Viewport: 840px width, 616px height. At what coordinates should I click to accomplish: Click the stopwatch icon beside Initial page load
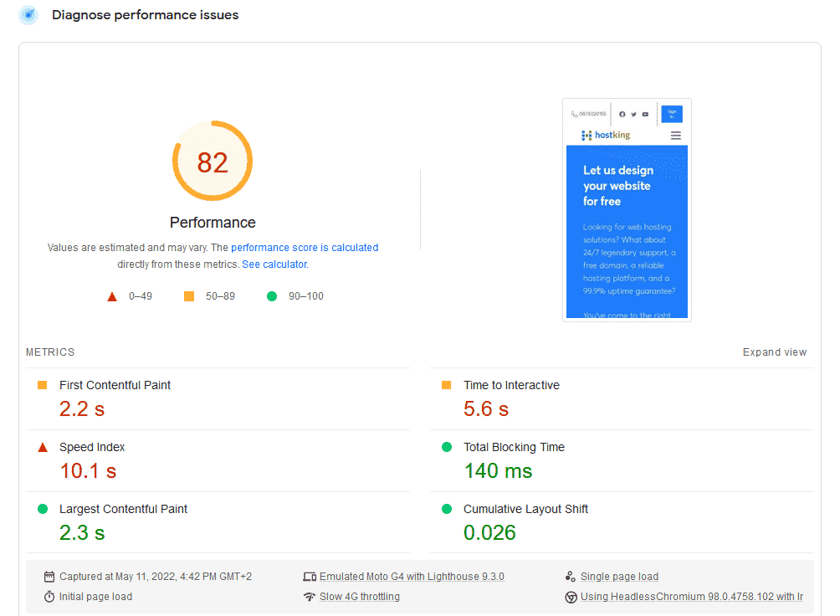pos(49,597)
